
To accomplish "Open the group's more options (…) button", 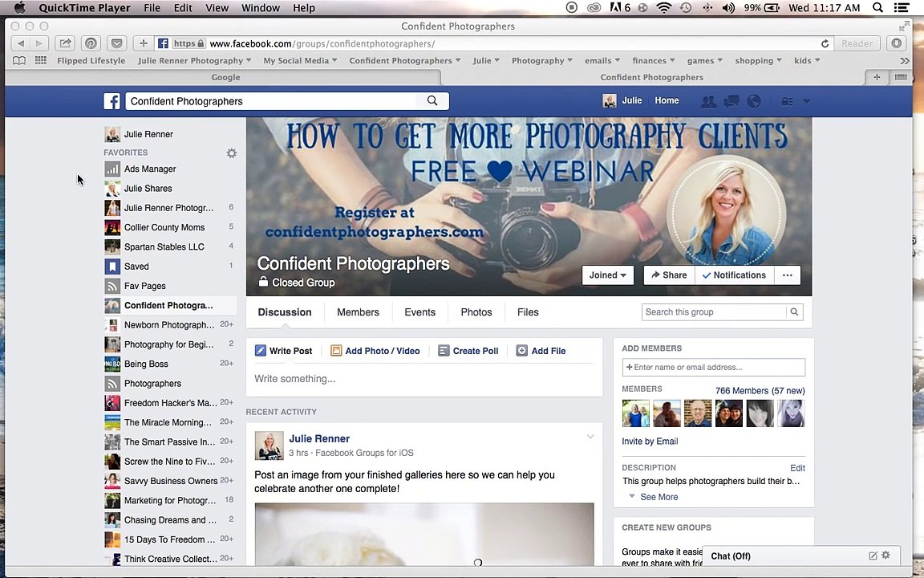I will click(788, 275).
